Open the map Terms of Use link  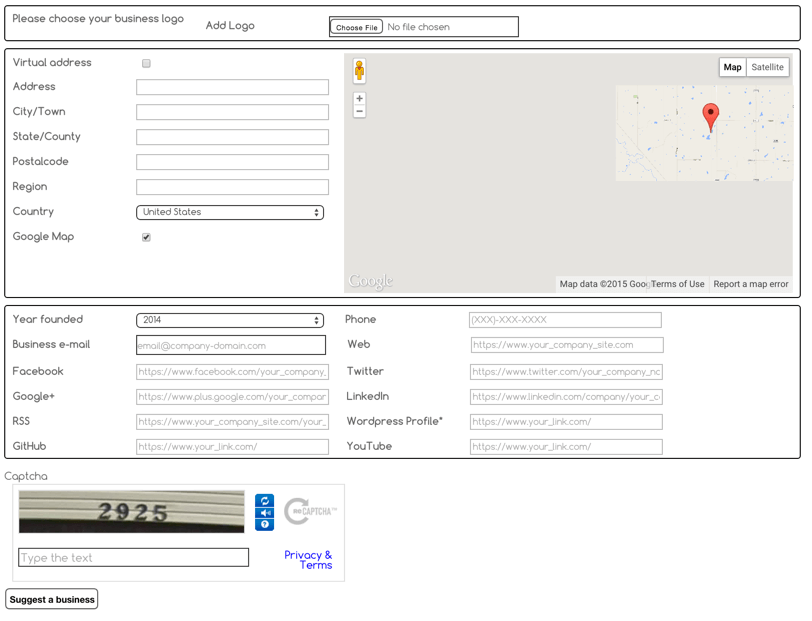677,284
